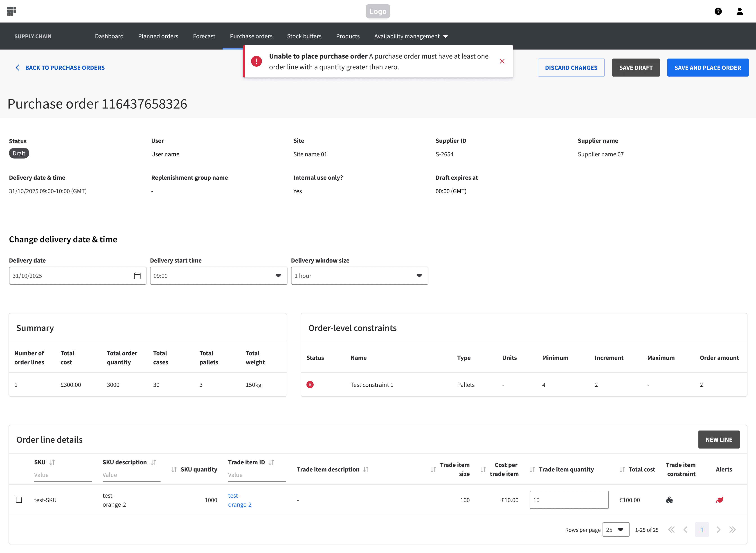
Task: Go to next page chevron
Action: click(x=718, y=530)
